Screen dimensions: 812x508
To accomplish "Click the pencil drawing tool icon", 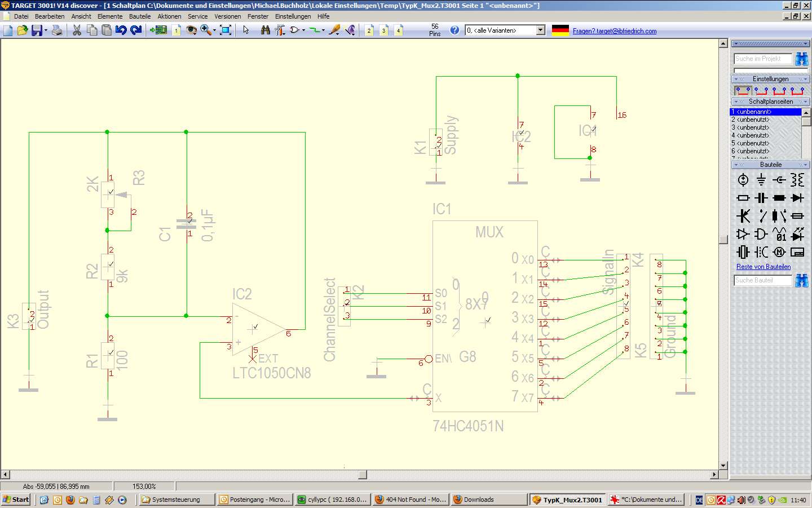I will (x=334, y=30).
